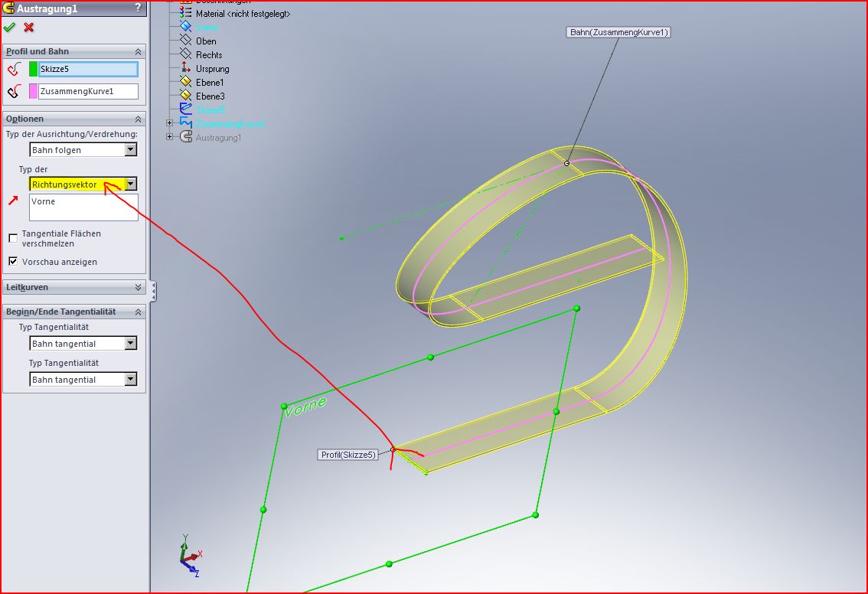Click the Skizze5 sketch icon in tree

tap(185, 109)
